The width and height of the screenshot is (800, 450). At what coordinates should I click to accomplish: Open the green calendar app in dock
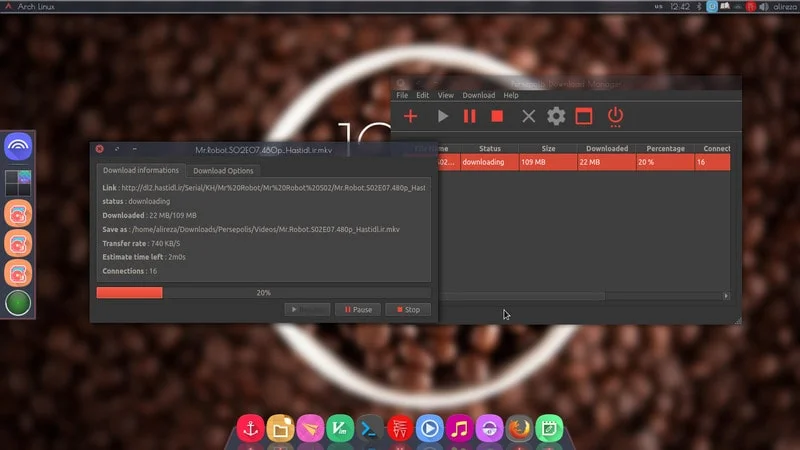point(549,428)
